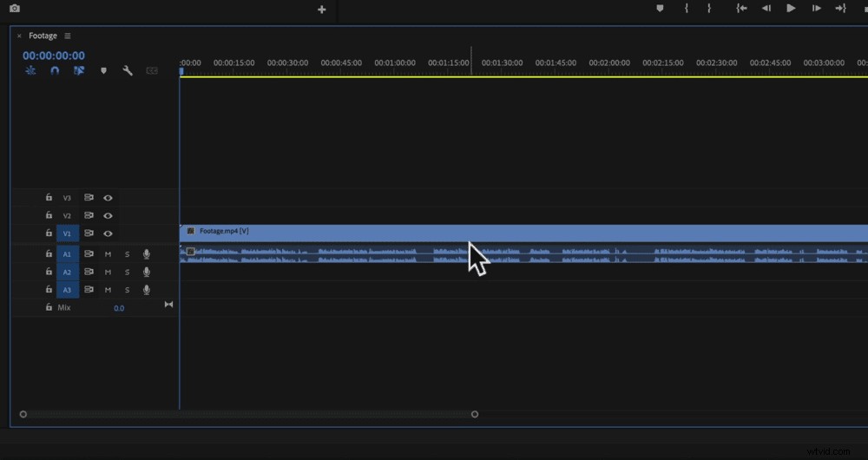868x460 pixels.
Task: Enable voice-over record on A3
Action: tap(147, 290)
